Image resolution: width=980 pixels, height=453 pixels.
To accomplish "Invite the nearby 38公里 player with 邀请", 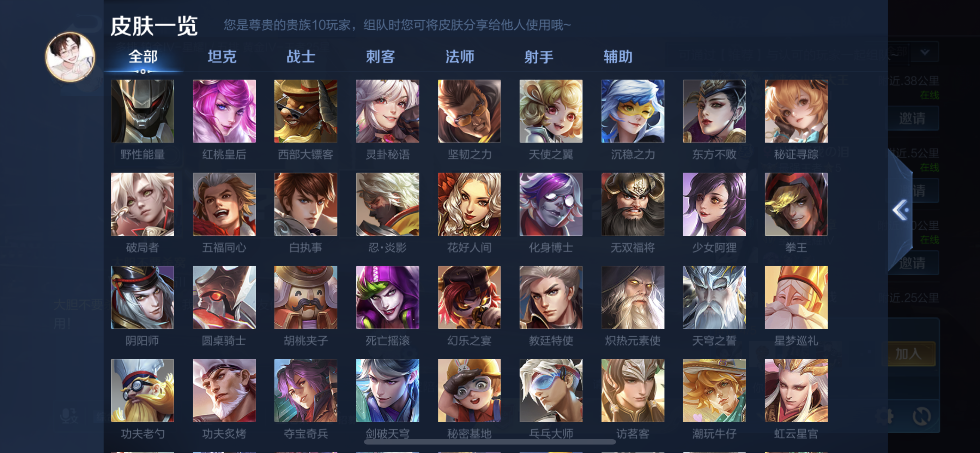I will pos(912,118).
